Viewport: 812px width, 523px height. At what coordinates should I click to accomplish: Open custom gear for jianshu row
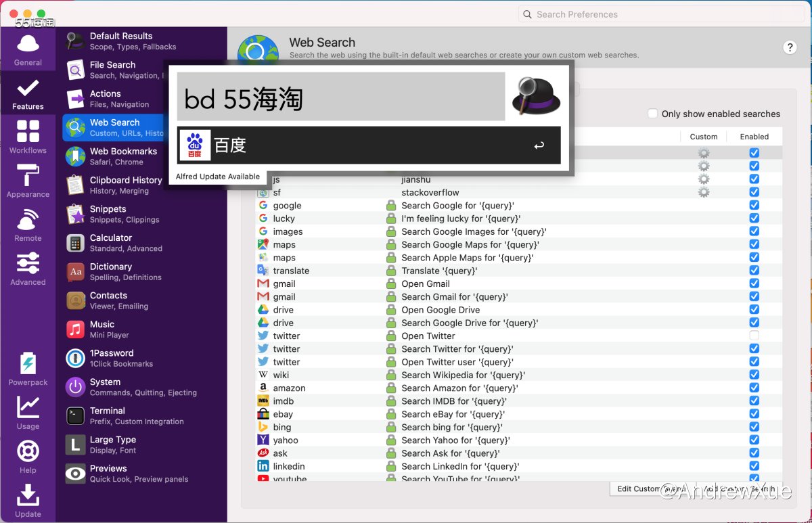[x=704, y=179]
